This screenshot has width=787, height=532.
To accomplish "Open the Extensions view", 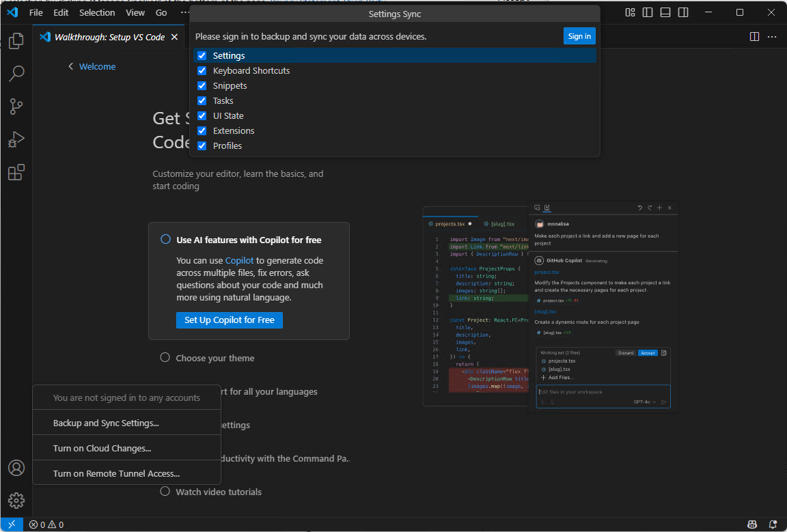I will [x=16, y=171].
